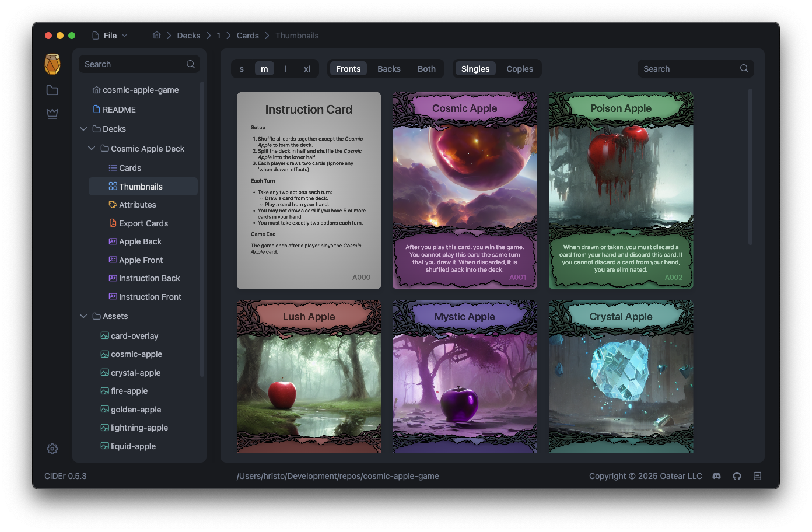Click the CIDEr 0.5.3 version text
This screenshot has width=812, height=532.
(x=65, y=476)
